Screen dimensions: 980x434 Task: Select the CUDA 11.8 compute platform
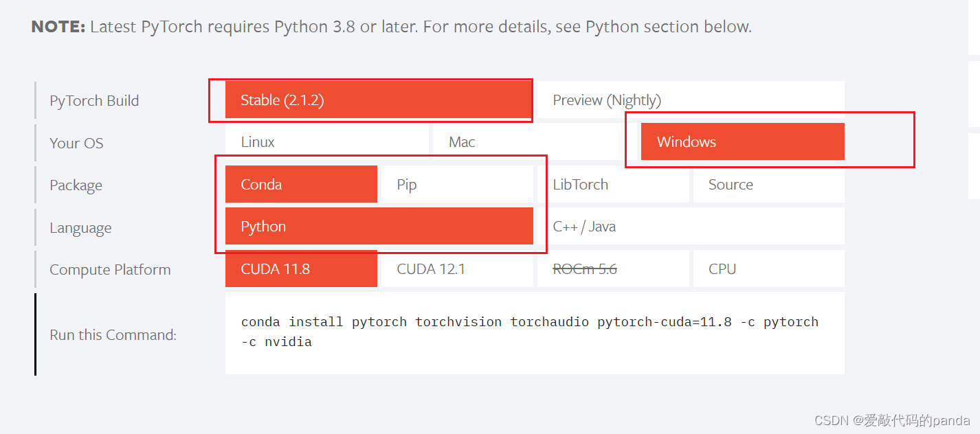(301, 269)
